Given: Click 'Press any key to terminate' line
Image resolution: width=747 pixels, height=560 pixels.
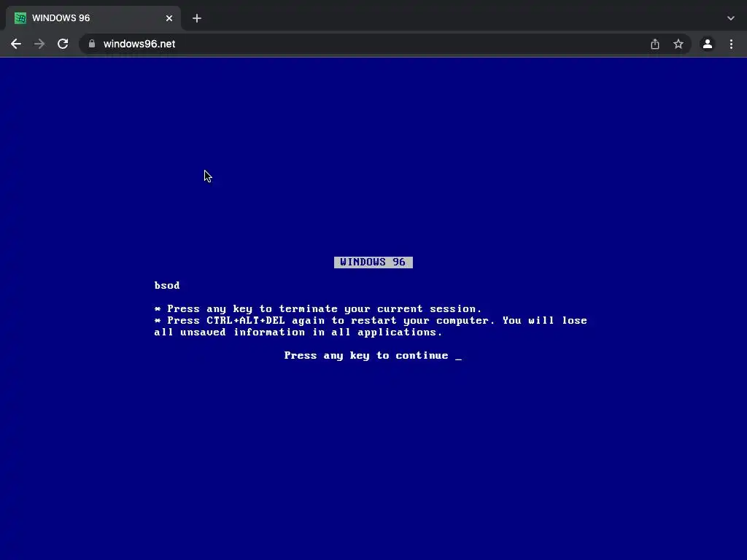Looking at the screenshot, I should coord(318,308).
